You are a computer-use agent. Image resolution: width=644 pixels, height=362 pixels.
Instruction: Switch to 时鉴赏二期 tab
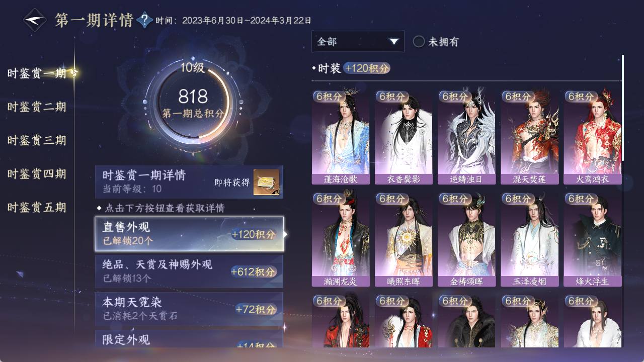click(37, 107)
